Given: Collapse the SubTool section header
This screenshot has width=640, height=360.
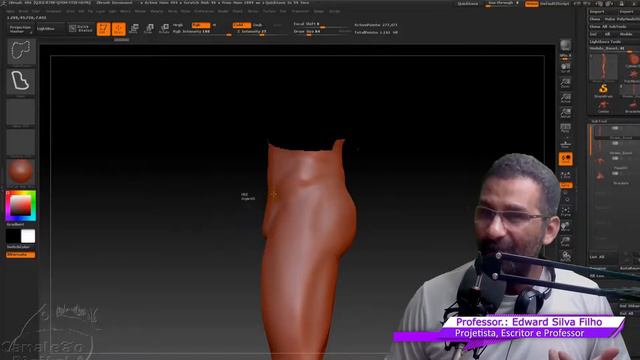Looking at the screenshot, I should (x=599, y=121).
